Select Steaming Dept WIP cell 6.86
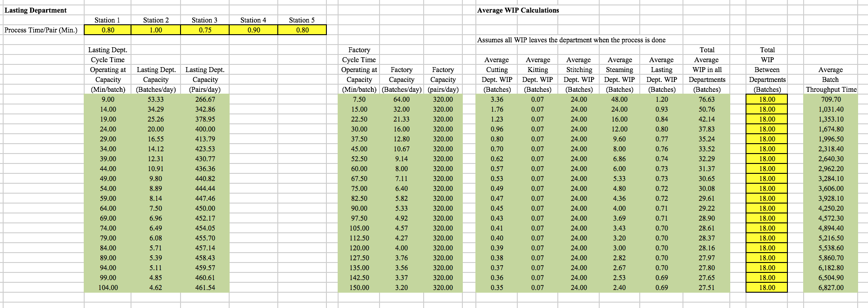This screenshot has height=308, width=868. pos(619,159)
